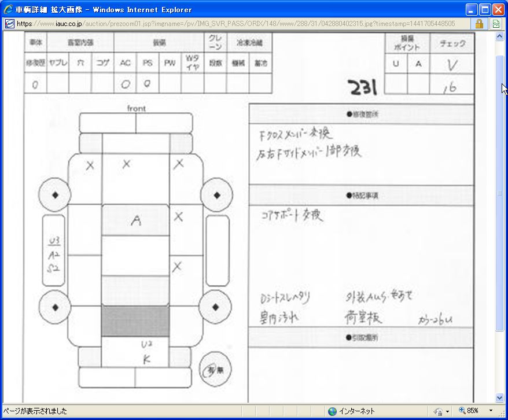The image size is (508, 420).
Task: Maximize the Internet Explorer window
Action: pyautogui.click(x=485, y=9)
